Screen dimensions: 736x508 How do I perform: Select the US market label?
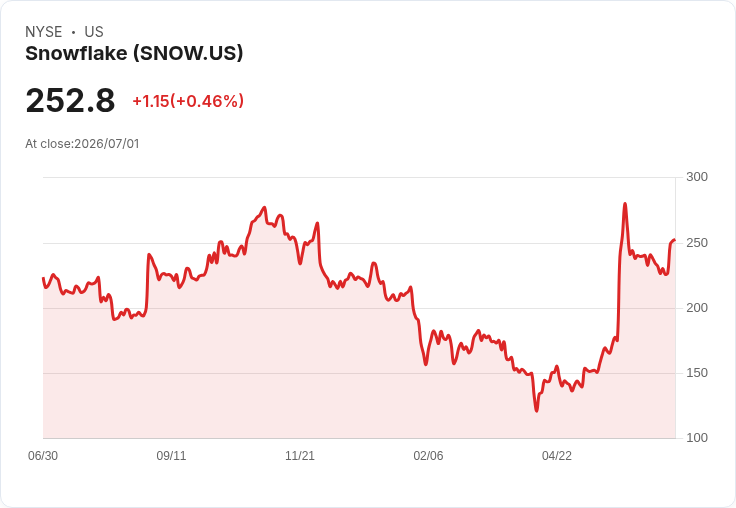tap(94, 32)
